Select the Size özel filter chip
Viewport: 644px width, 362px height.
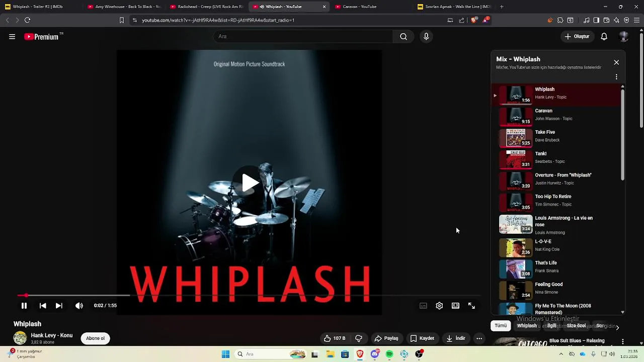[577, 326]
